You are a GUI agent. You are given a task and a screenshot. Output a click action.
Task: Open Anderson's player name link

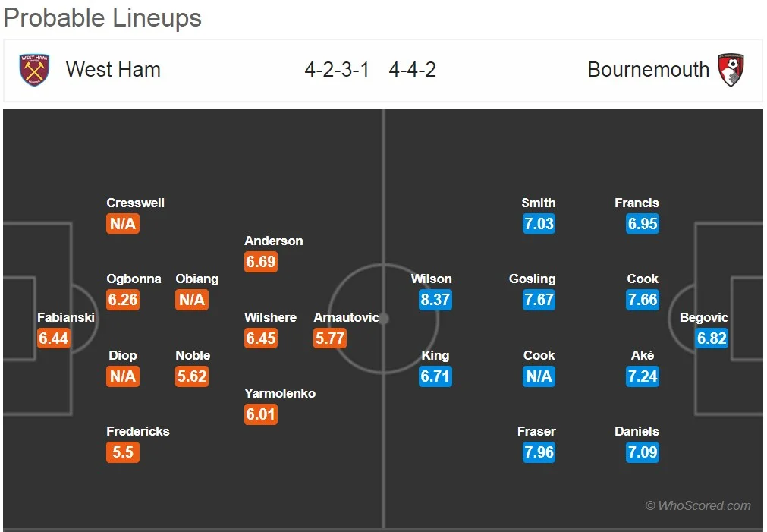(x=273, y=241)
